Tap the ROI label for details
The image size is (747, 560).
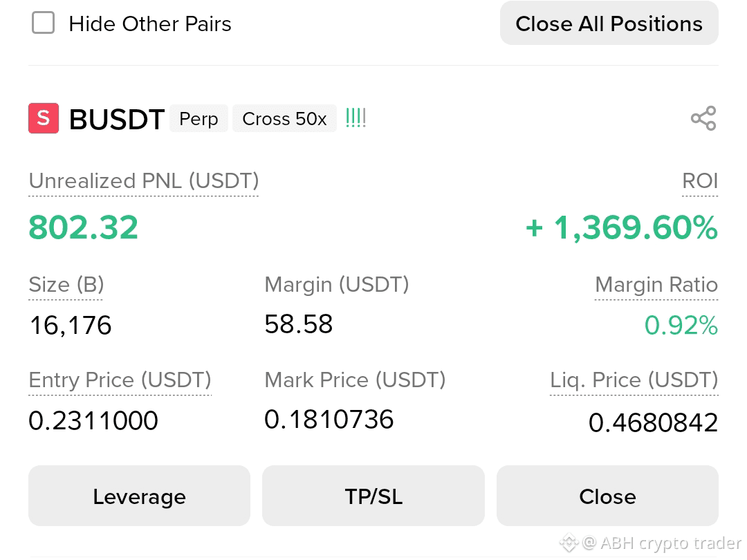pyautogui.click(x=700, y=181)
